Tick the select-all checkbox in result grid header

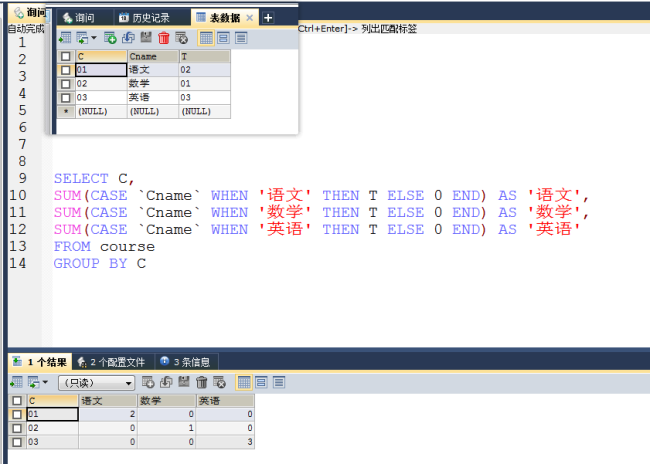(x=17, y=401)
